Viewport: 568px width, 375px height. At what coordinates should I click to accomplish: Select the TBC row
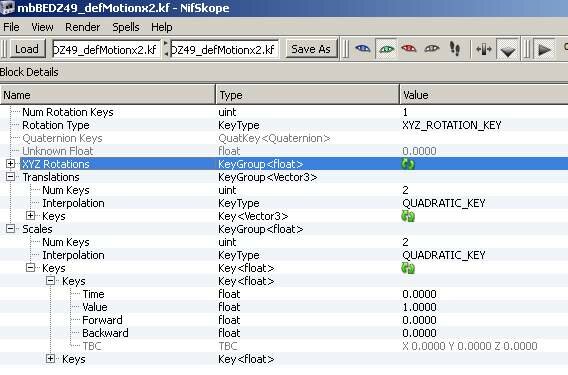284,346
